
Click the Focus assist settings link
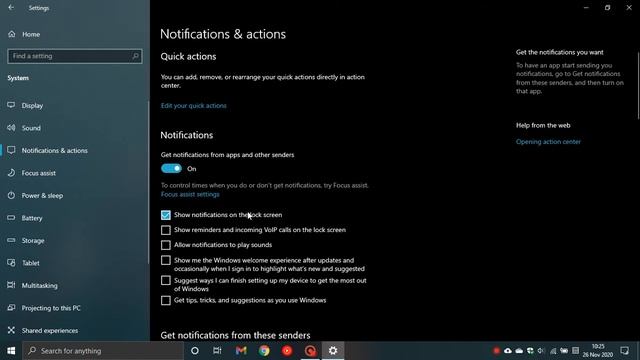click(x=190, y=194)
